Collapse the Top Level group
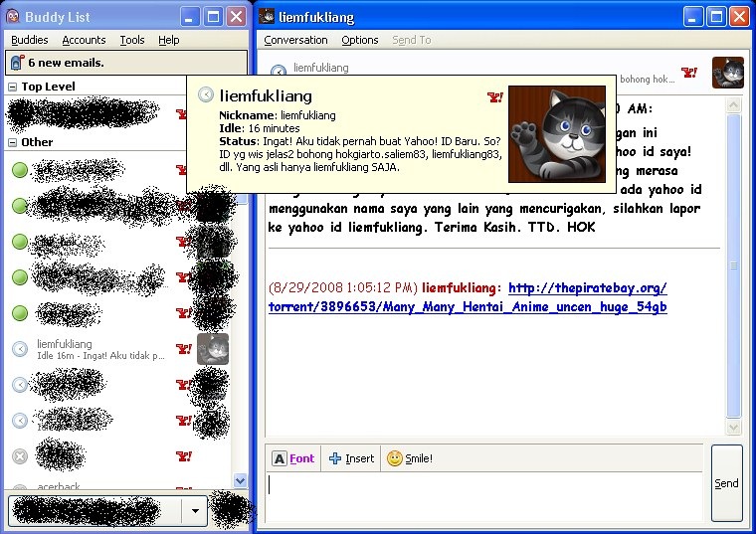 click(x=13, y=88)
